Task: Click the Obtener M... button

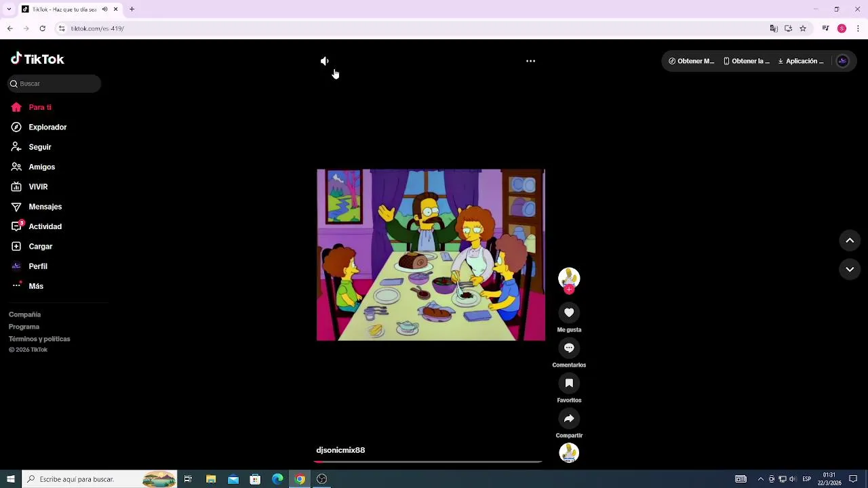Action: (691, 61)
